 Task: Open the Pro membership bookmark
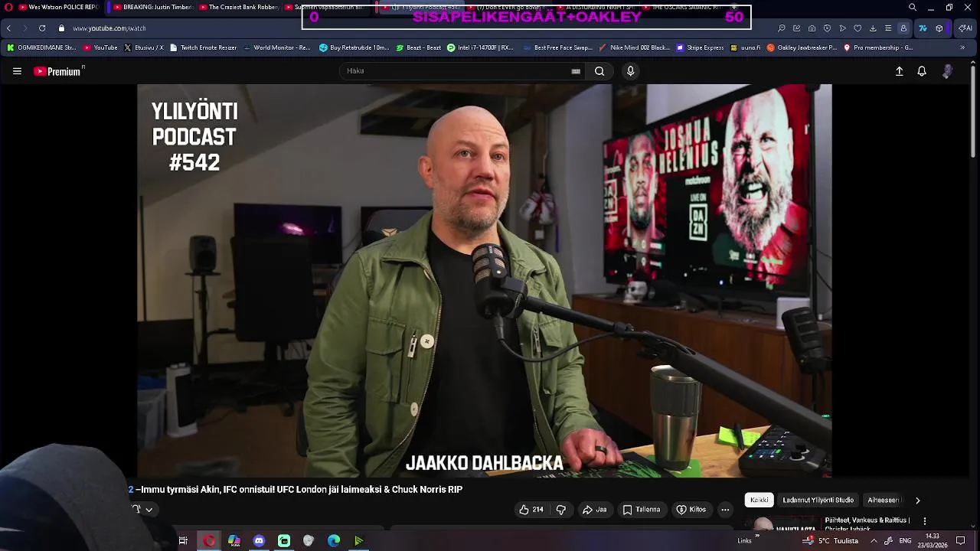pos(878,47)
